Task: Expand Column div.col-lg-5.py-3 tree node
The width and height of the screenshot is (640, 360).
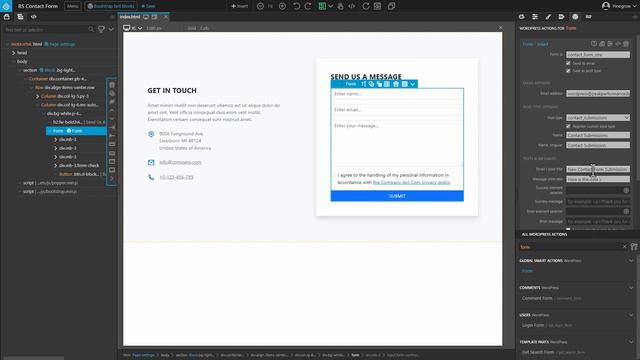Action: pyautogui.click(x=38, y=96)
